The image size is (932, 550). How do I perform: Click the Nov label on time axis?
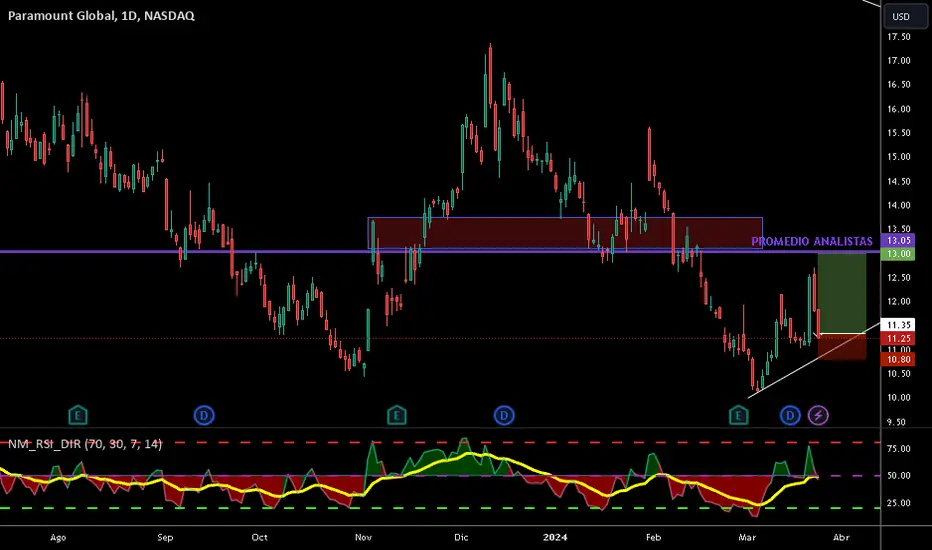pos(363,538)
